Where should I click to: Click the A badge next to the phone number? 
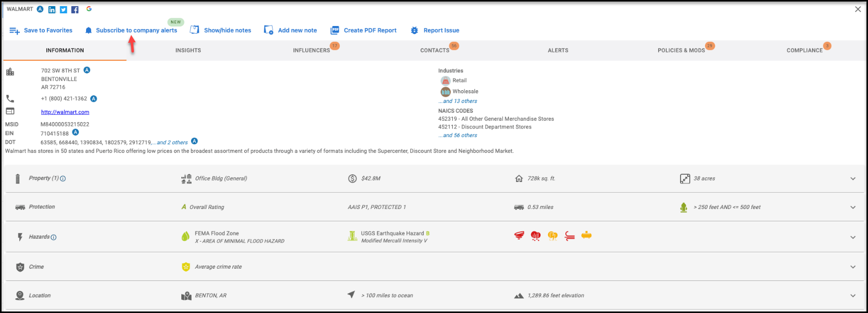[94, 98]
